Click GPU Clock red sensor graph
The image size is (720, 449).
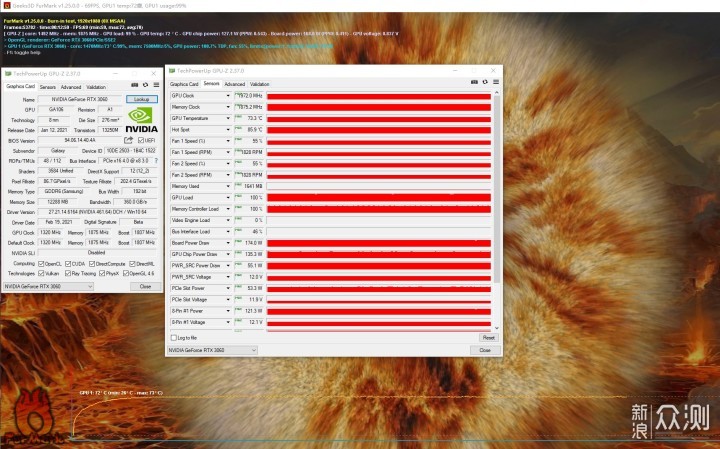click(379, 96)
